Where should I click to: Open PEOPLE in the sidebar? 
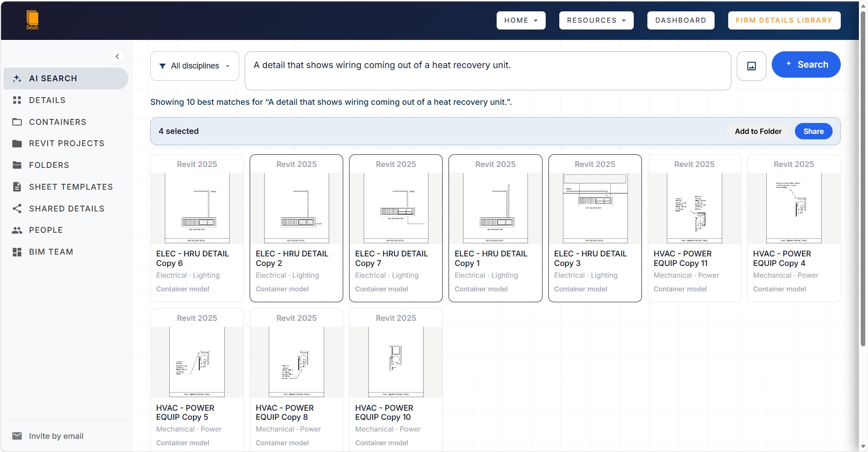tap(66, 230)
